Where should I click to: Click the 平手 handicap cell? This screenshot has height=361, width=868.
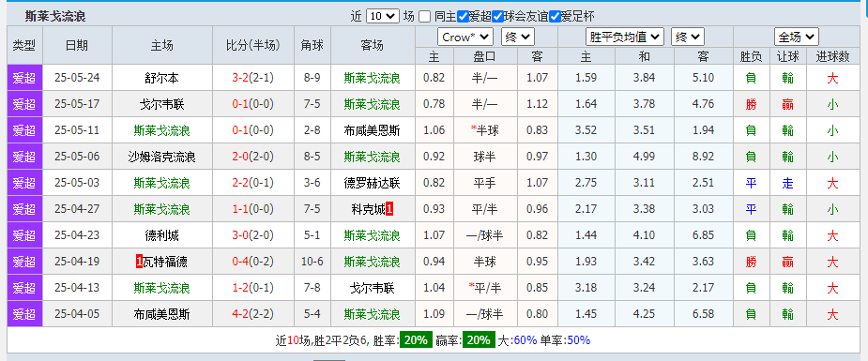click(484, 183)
